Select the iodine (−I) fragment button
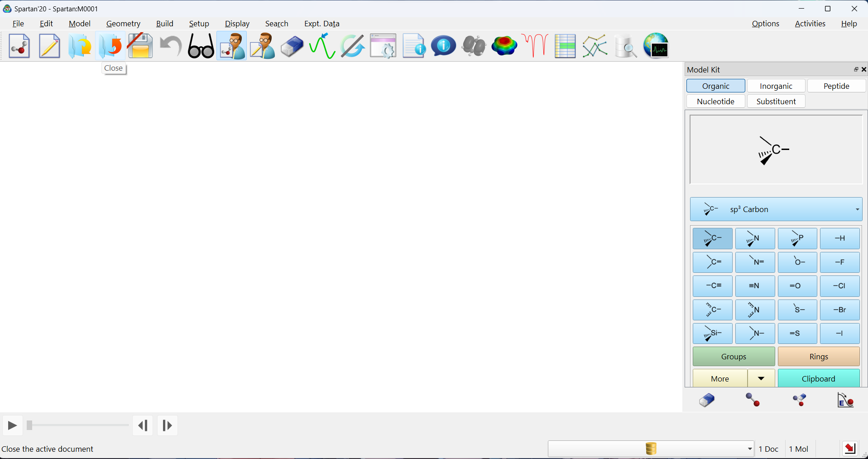This screenshot has width=868, height=459. click(x=840, y=333)
